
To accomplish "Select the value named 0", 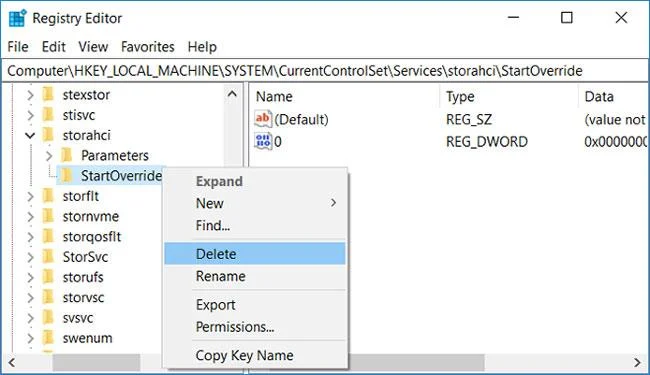I will 278,142.
